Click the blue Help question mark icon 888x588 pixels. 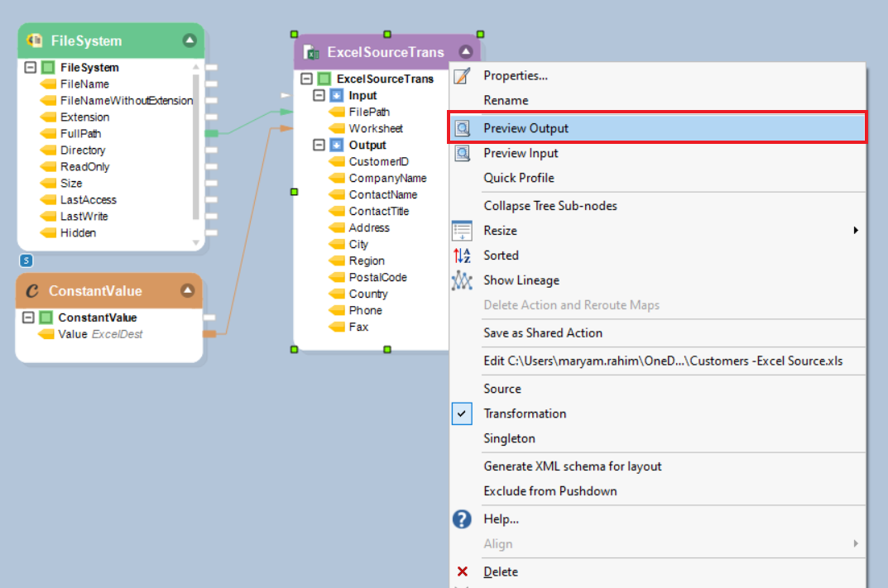[x=462, y=519]
